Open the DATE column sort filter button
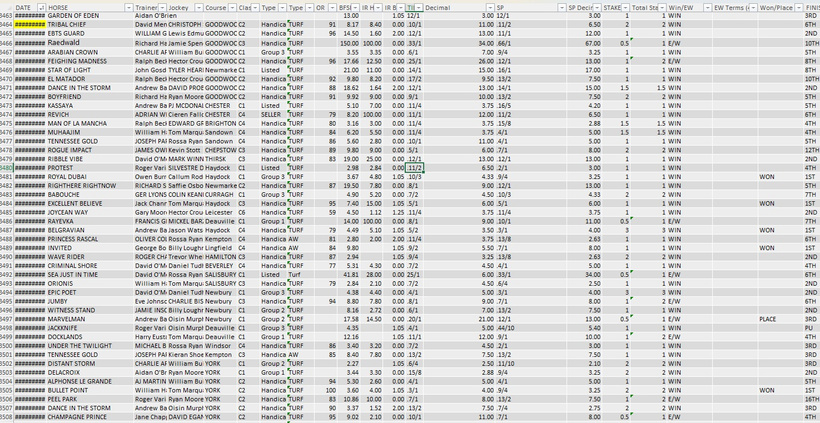 tap(40, 7)
